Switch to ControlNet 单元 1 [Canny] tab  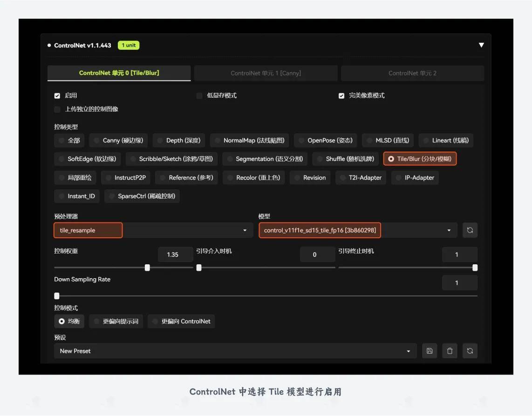click(266, 73)
